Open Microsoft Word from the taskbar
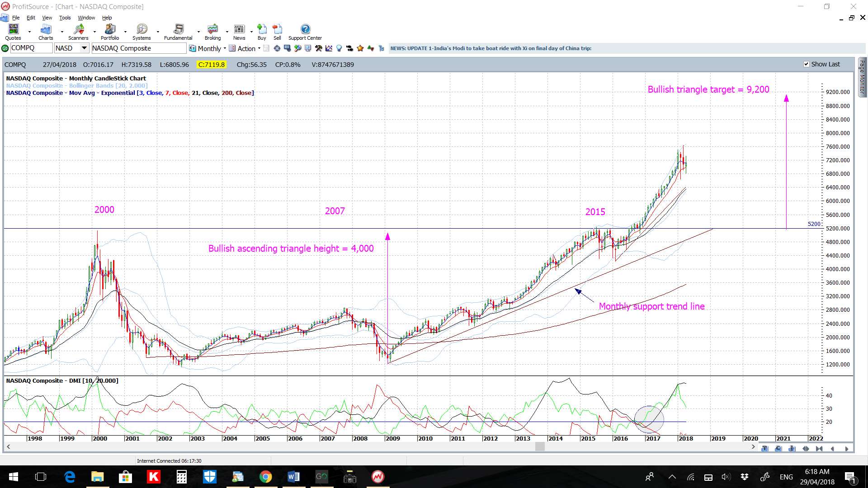Viewport: 868px width, 488px height. coord(293,477)
